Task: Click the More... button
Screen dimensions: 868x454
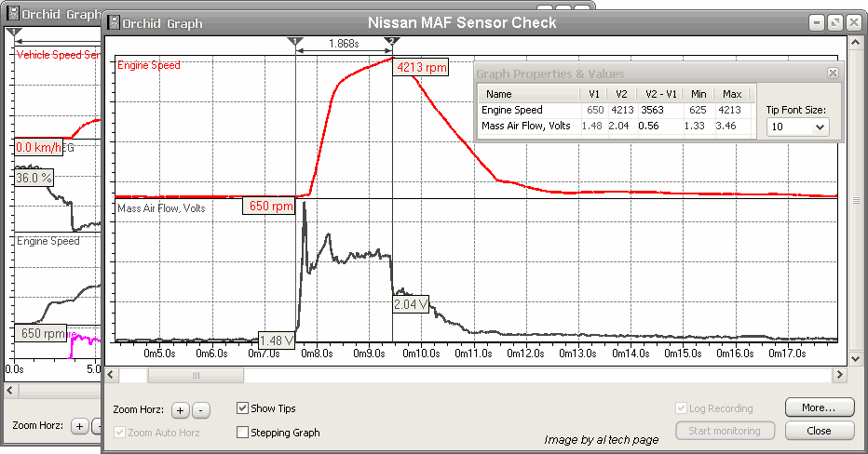Action: tap(819, 407)
